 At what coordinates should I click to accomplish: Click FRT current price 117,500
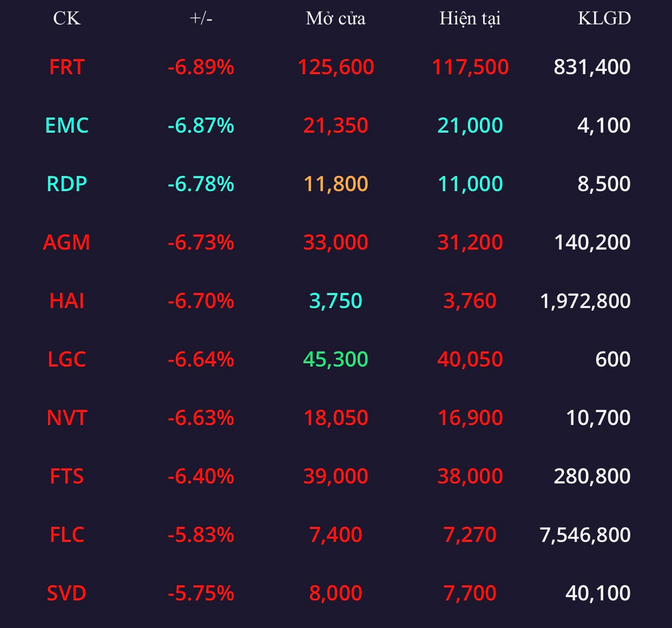tap(470, 67)
